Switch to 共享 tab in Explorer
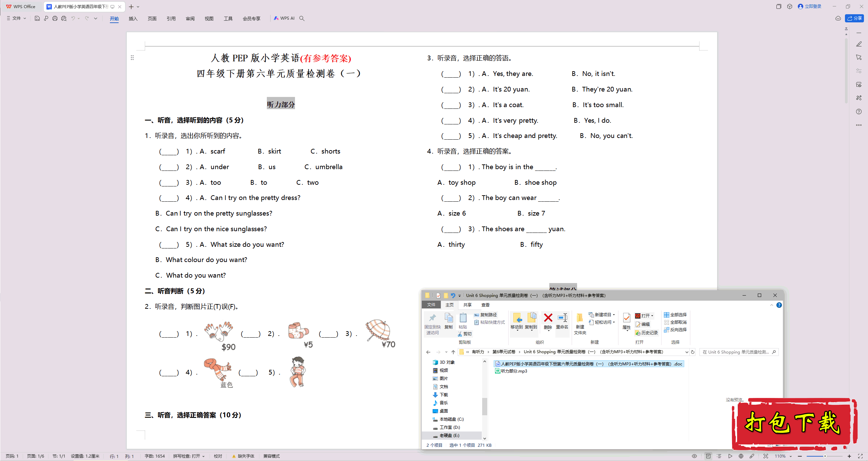Screen dimensions: 868x461 tap(468, 305)
